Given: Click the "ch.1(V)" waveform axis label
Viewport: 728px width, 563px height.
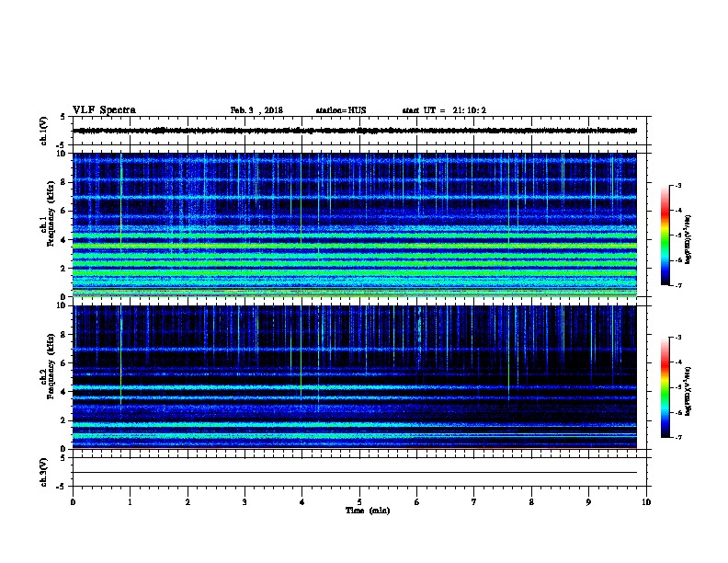Looking at the screenshot, I should tap(44, 131).
